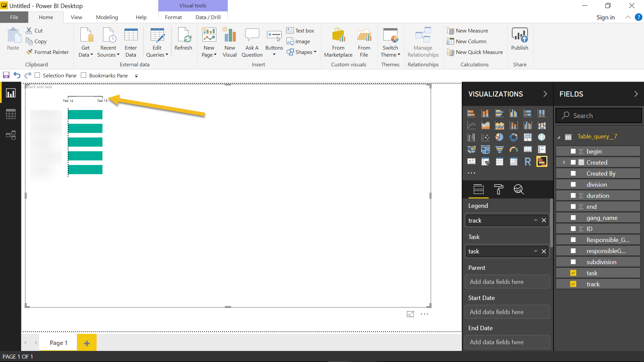Click New Measure in Calculations
Screen dimensions: 644x362
tap(468, 31)
